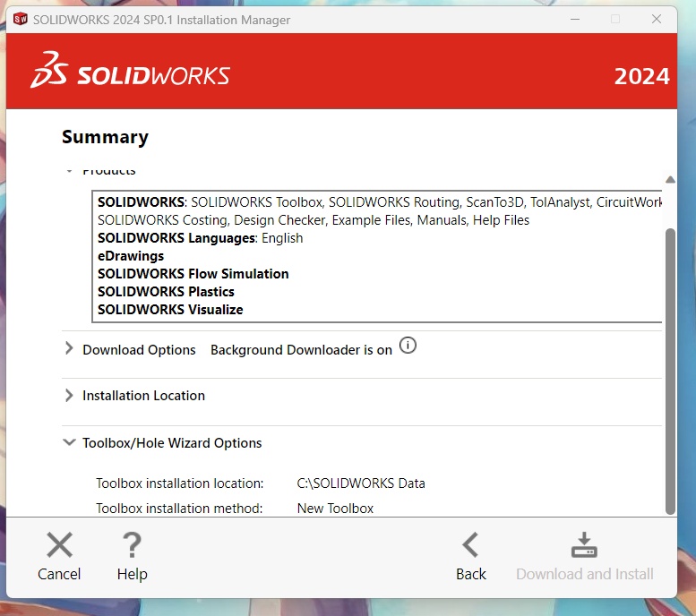Click the SOLIDWORKS title bar app icon
Screen dimensions: 696x616
[21, 19]
